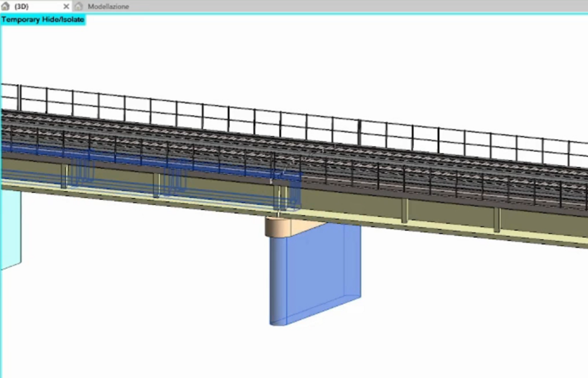Screen dimensions: 588x378
Task: Select the rightmost vertical girder stiffener
Action: [497, 220]
